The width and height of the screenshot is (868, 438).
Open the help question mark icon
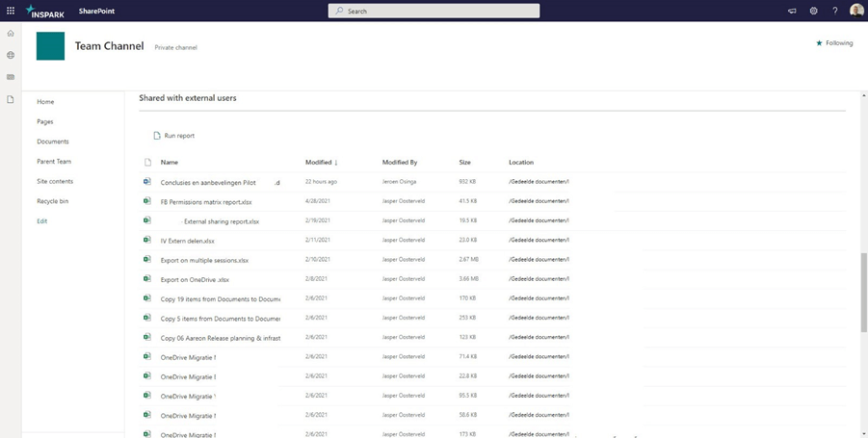[835, 11]
